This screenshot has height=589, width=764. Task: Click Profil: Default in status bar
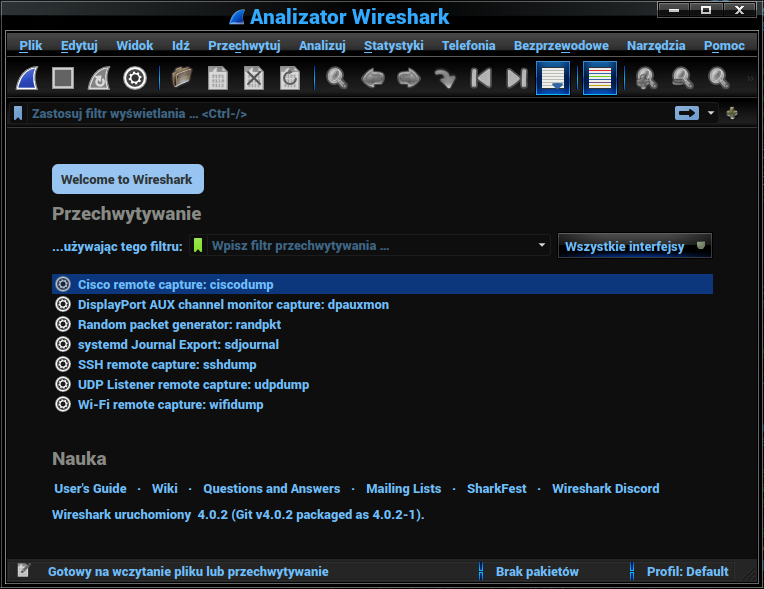tap(688, 571)
